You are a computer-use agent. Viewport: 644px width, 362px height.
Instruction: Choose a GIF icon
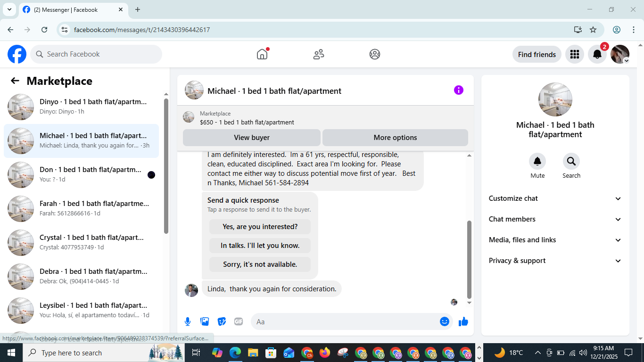tap(239, 321)
